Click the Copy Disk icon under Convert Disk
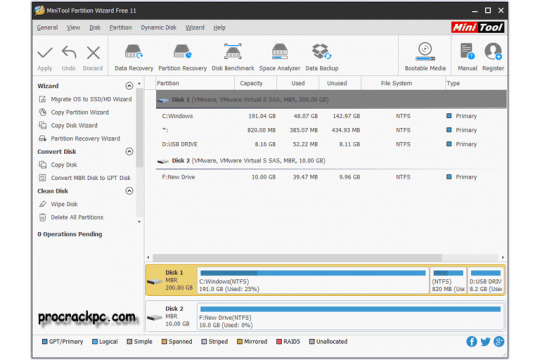The height and width of the screenshot is (360, 540). pyautogui.click(x=42, y=165)
